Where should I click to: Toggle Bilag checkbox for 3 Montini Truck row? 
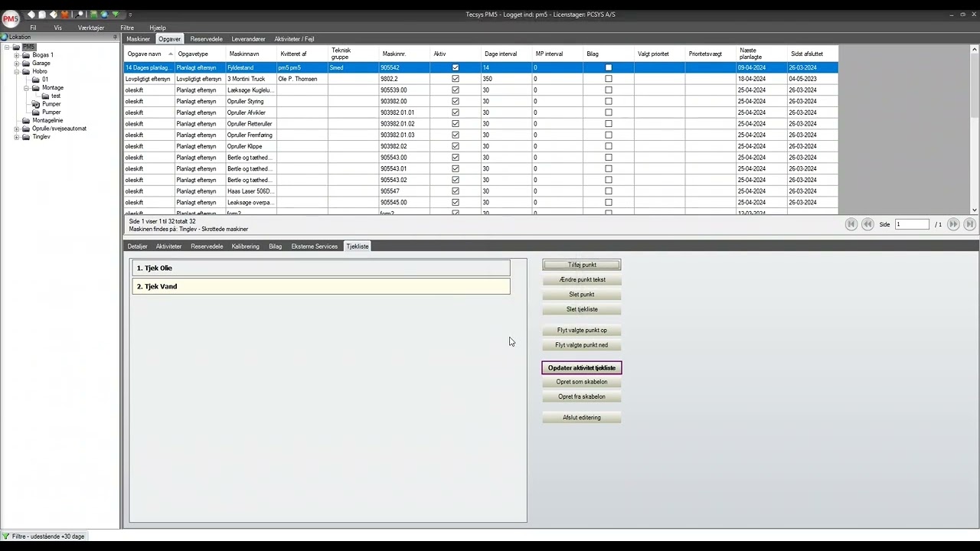coord(609,79)
